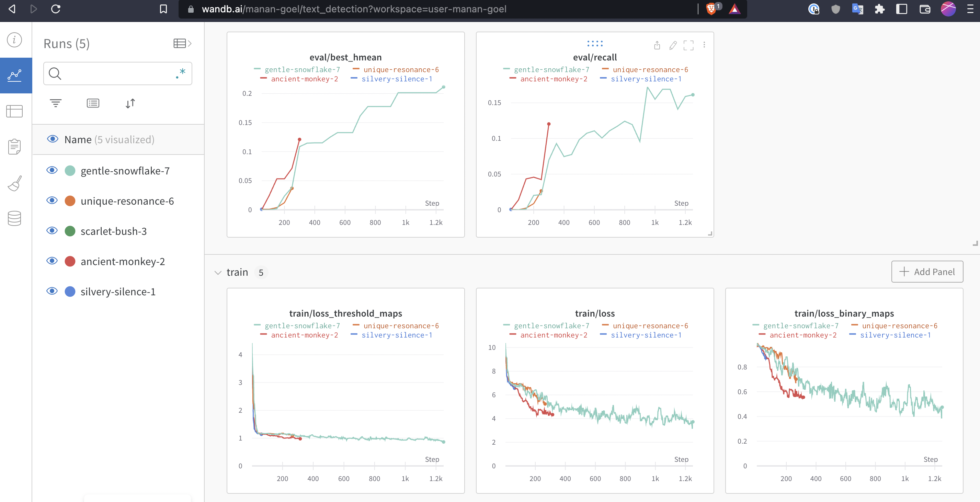Bookmark this page
The height and width of the screenshot is (502, 980).
[163, 9]
